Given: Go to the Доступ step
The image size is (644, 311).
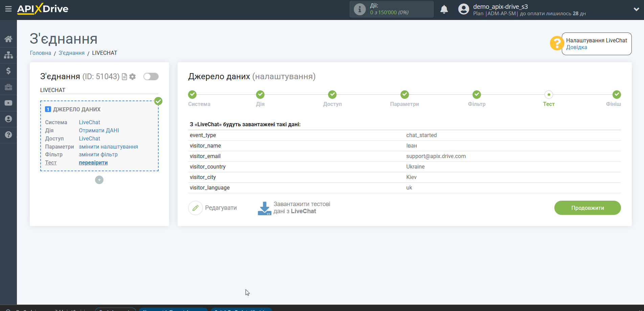Looking at the screenshot, I should (x=332, y=94).
